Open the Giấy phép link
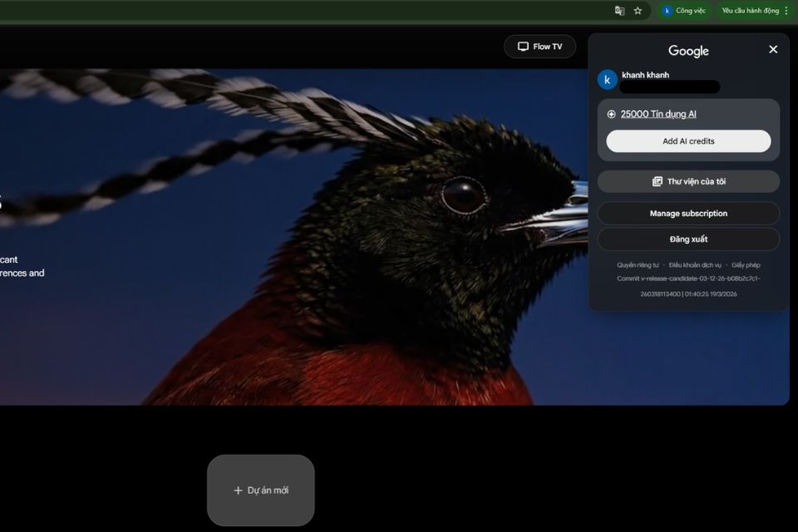The height and width of the screenshot is (532, 798). [x=746, y=265]
